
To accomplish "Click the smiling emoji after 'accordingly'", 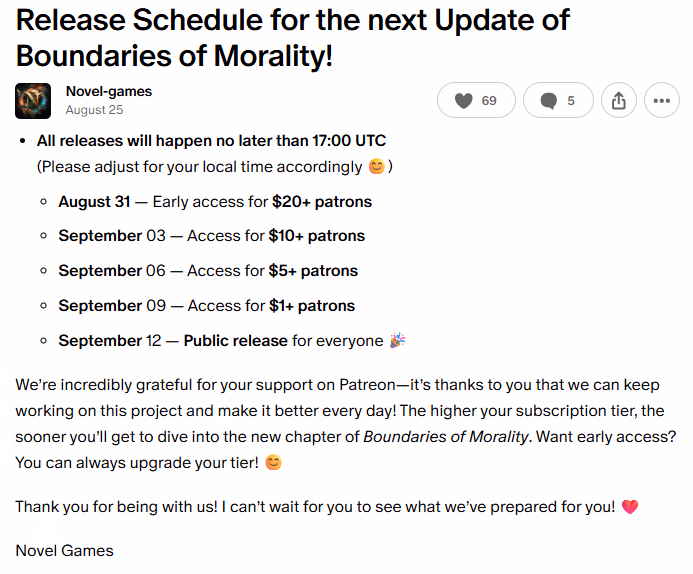I will pos(377,166).
